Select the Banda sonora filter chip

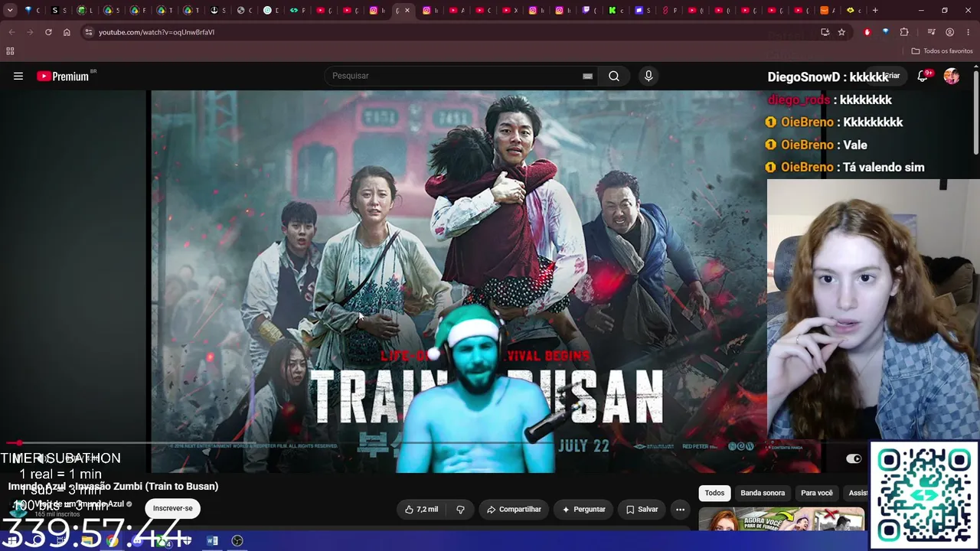tap(763, 493)
